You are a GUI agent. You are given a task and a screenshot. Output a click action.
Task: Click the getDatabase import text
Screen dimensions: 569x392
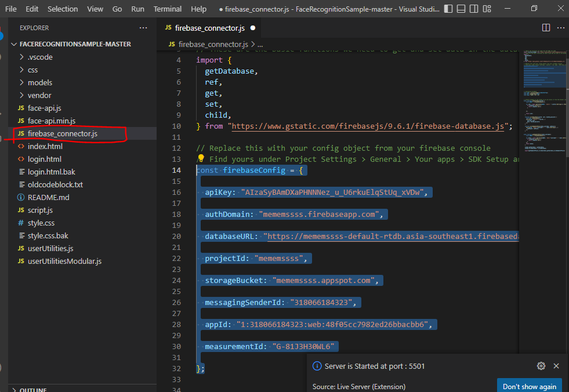click(229, 71)
